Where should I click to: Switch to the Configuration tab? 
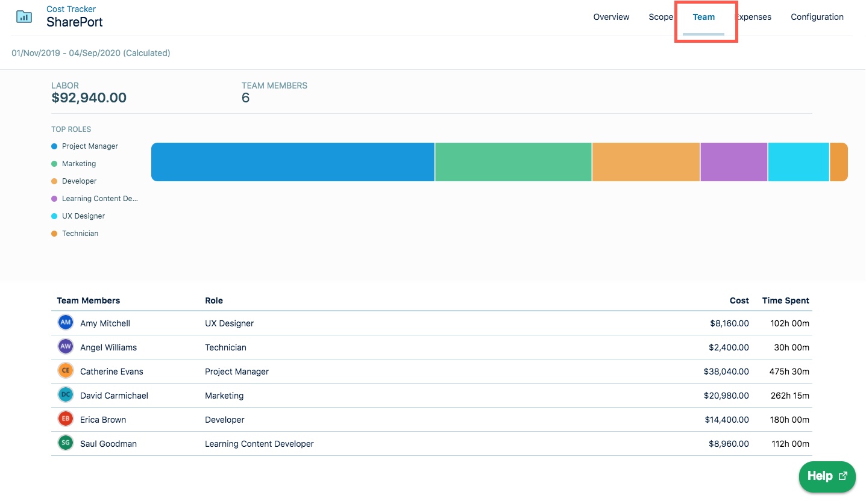tap(817, 17)
